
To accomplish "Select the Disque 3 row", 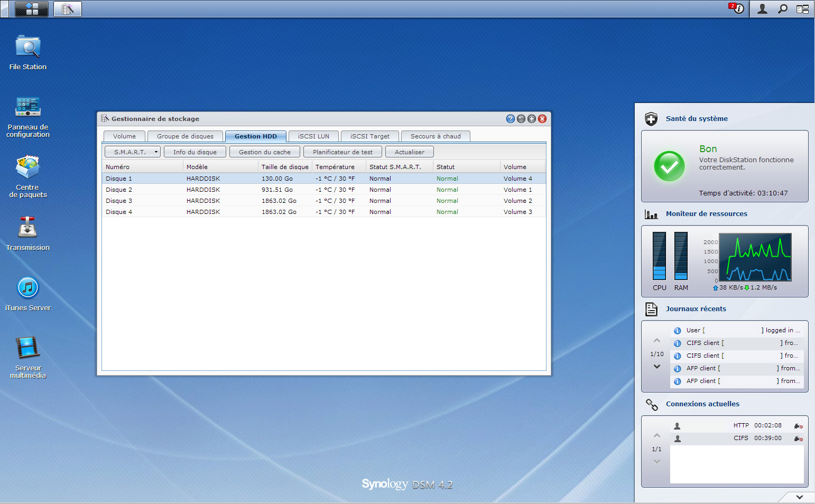I will (119, 201).
